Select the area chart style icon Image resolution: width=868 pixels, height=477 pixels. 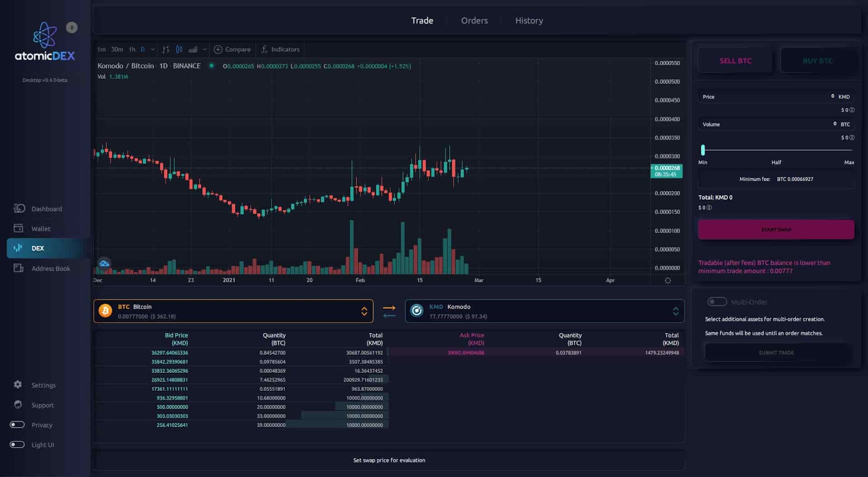point(193,49)
